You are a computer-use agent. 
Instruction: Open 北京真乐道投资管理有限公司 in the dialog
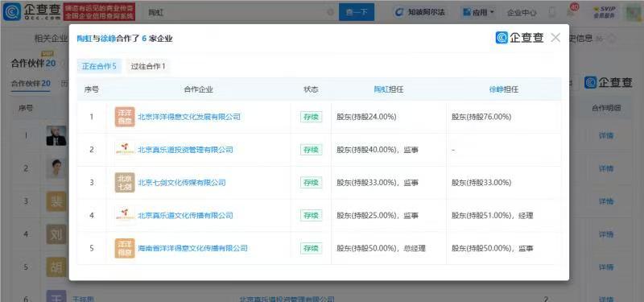186,150
